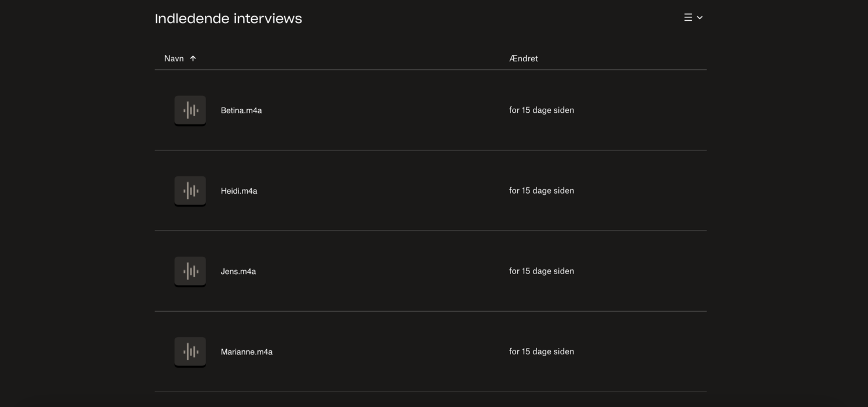Screen dimensions: 868x407
Task: Click the modified date for Betina.m4a
Action: 541,110
